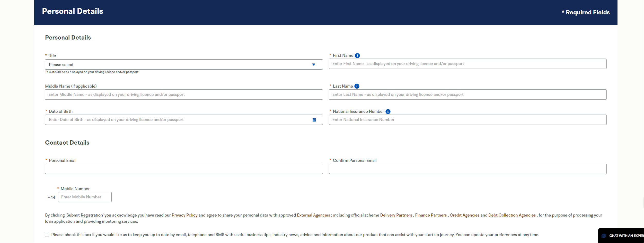Expand the Title dropdown arrow

[x=313, y=64]
